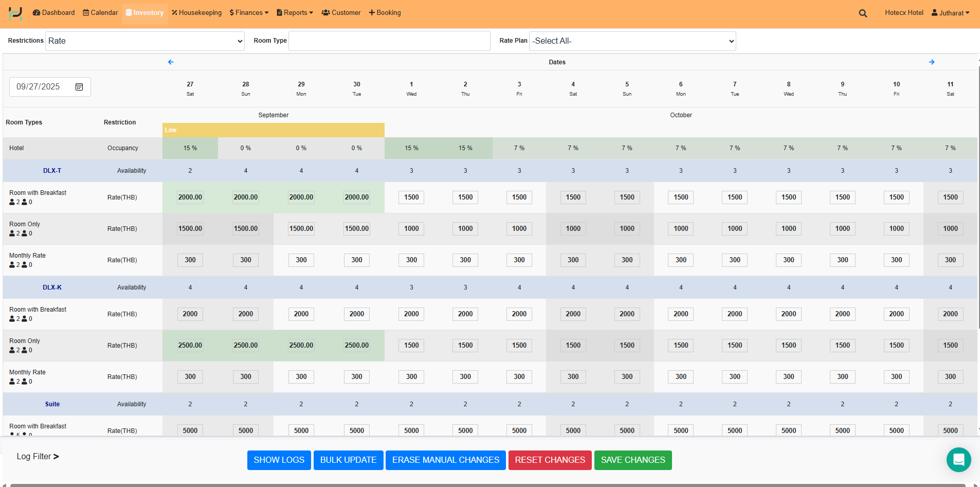Image resolution: width=980 pixels, height=487 pixels.
Task: Advance dates with the right arrow
Action: click(x=932, y=62)
